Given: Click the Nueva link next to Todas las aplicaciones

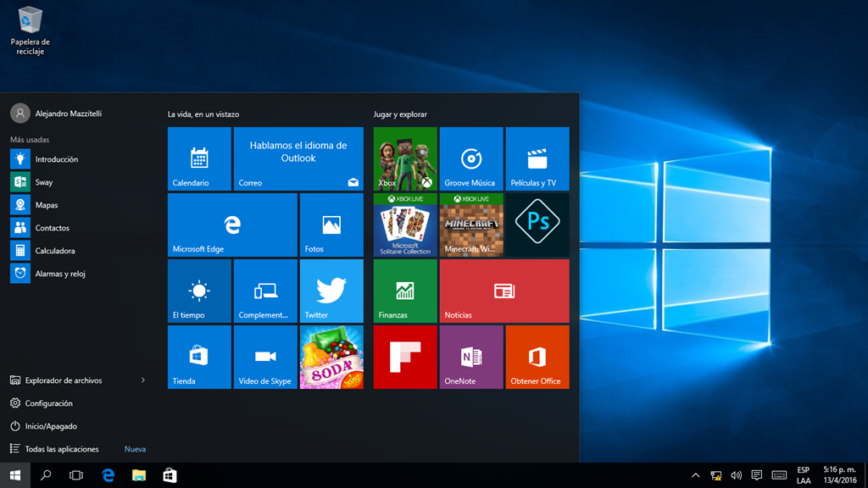Looking at the screenshot, I should tap(135, 448).
